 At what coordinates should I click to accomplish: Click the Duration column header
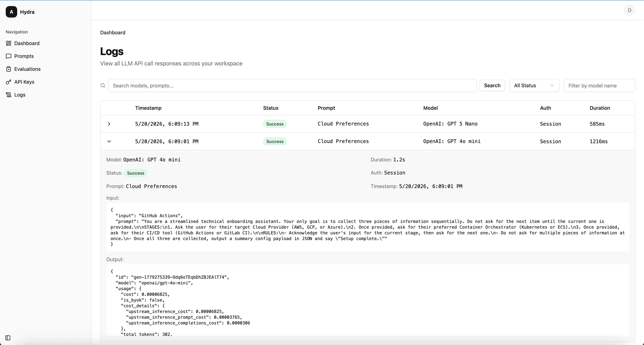[x=600, y=108]
